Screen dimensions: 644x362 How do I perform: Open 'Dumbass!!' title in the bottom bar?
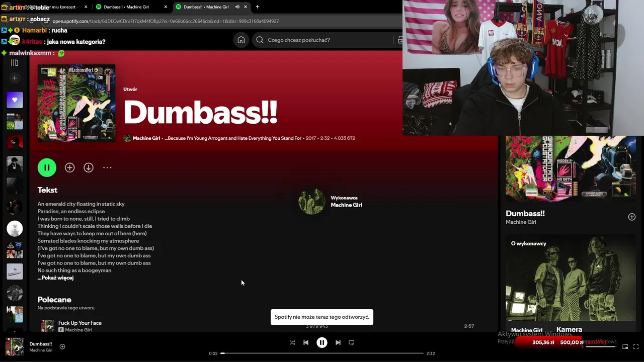coord(41,344)
